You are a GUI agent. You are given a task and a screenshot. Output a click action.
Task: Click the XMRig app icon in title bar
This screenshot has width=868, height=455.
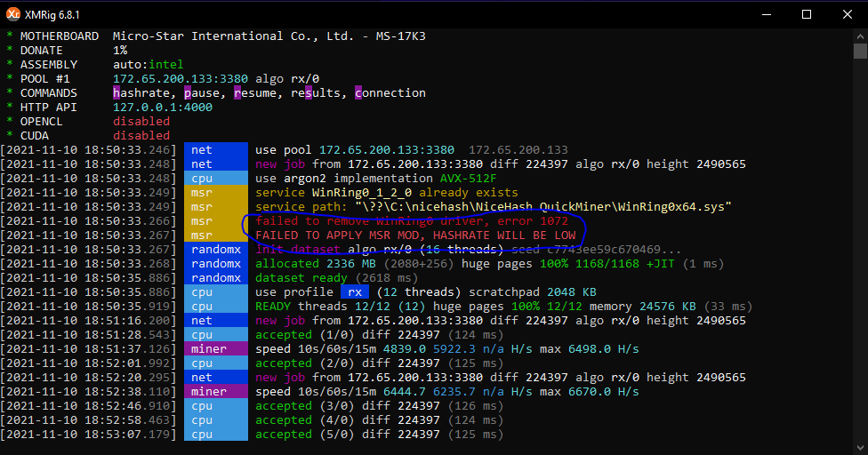[x=12, y=14]
